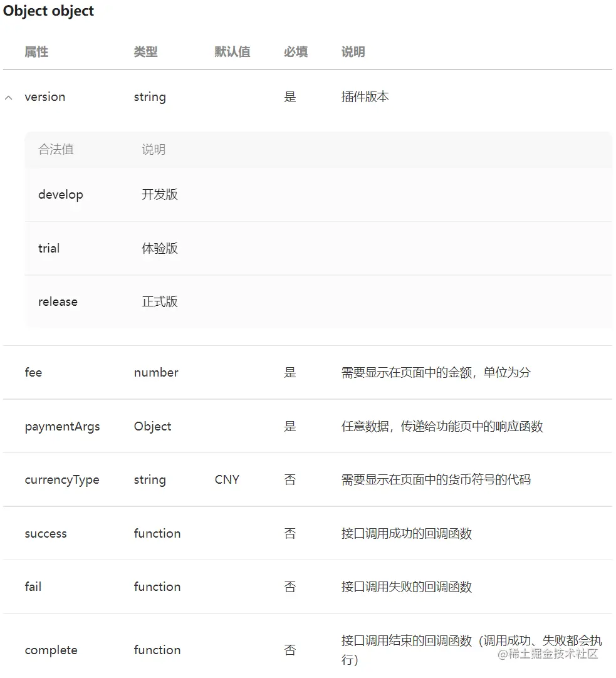This screenshot has height=678, width=616.
Task: Click 'number' type in fee row
Action: coord(156,372)
